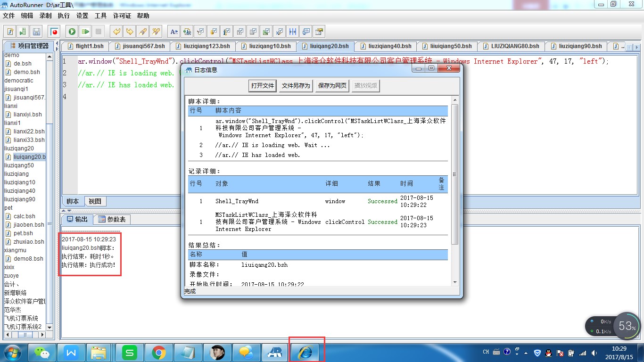Click the Save floppy disk toolbar icon
The height and width of the screenshot is (362, 644).
(x=36, y=32)
